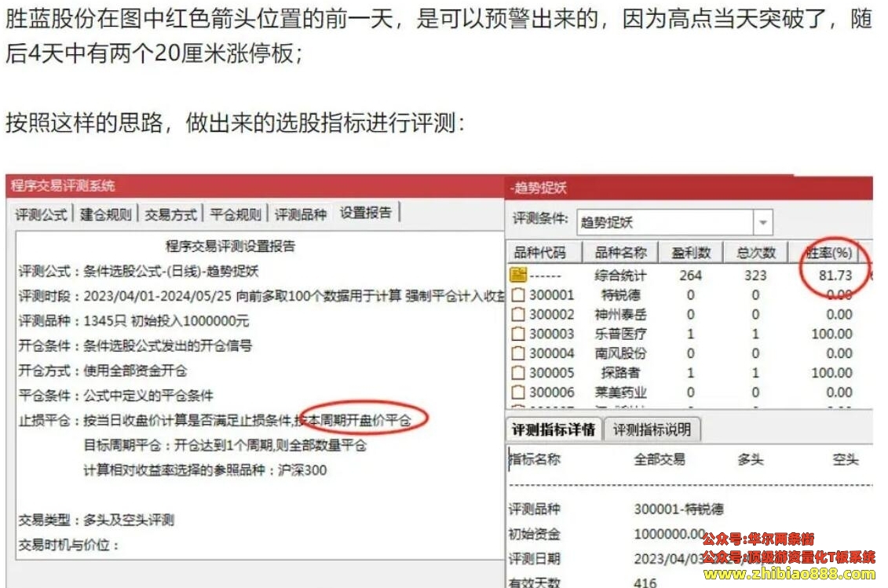The width and height of the screenshot is (888, 588).
Task: Click the 平仓条件 line
Action: click(116, 396)
